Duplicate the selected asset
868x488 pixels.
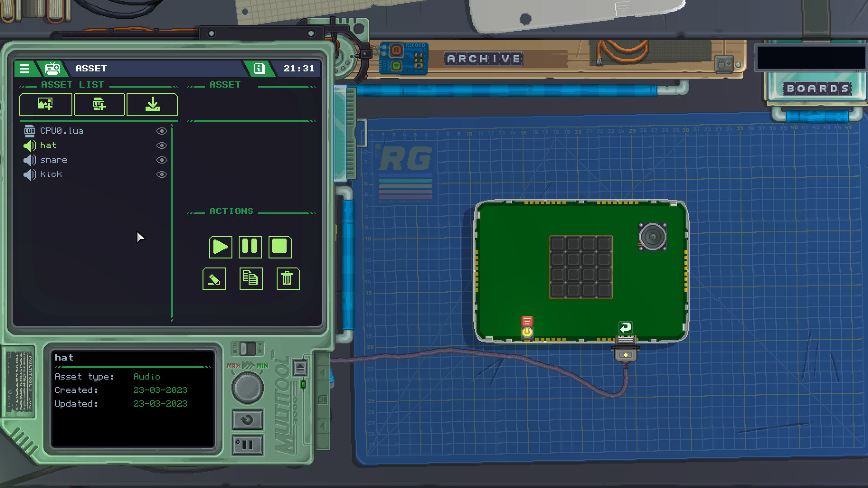[251, 279]
